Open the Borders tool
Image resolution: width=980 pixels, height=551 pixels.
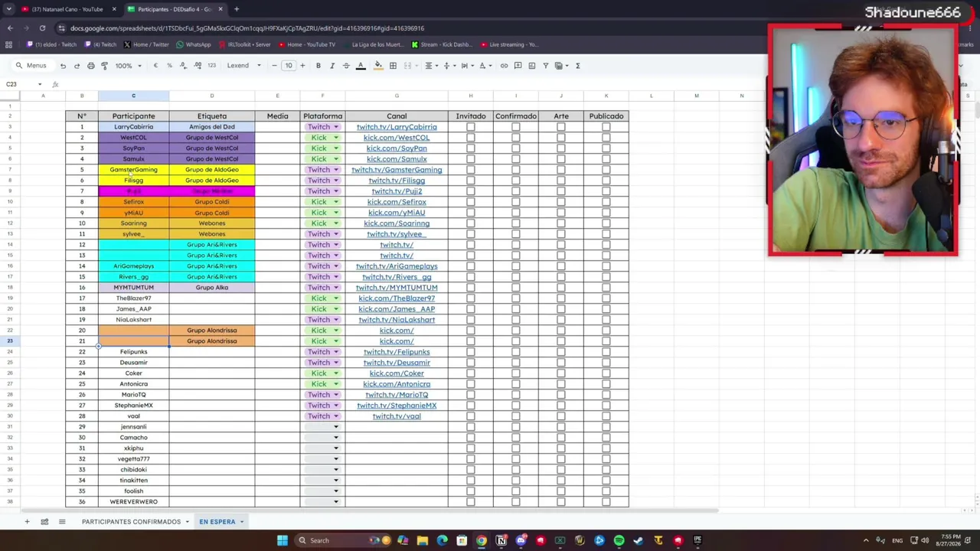pos(393,66)
